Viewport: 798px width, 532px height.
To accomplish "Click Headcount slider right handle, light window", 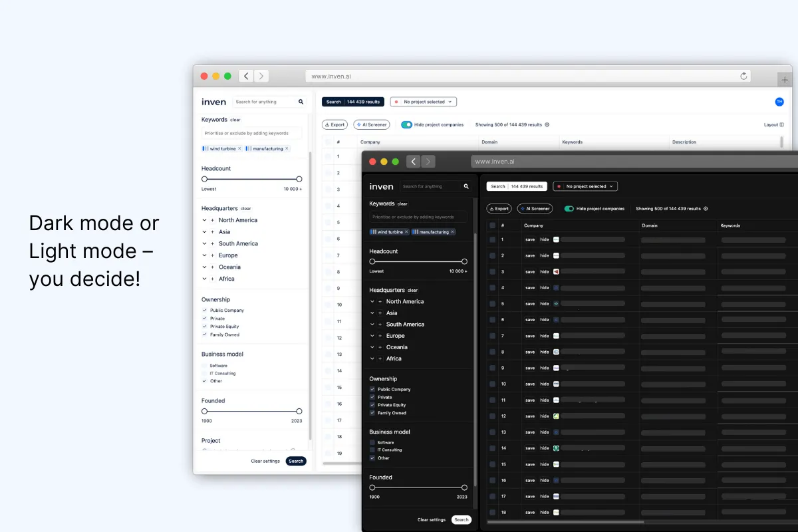I will click(x=299, y=179).
